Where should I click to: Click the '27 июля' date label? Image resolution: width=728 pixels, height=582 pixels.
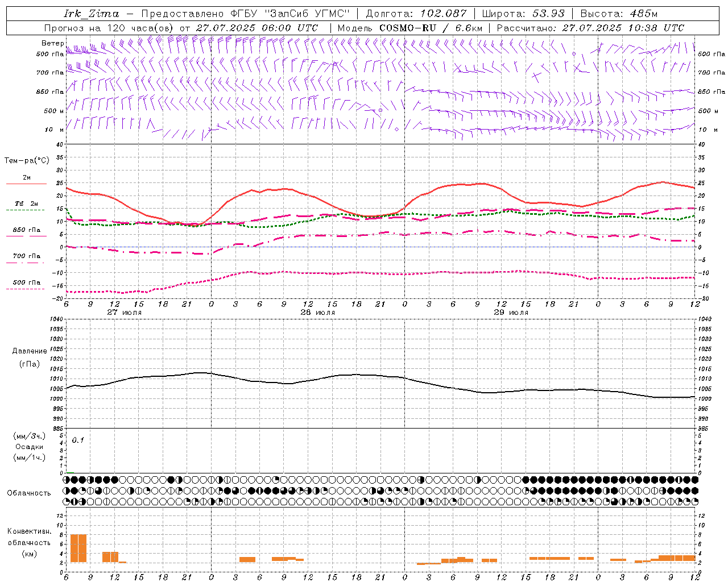tap(125, 313)
